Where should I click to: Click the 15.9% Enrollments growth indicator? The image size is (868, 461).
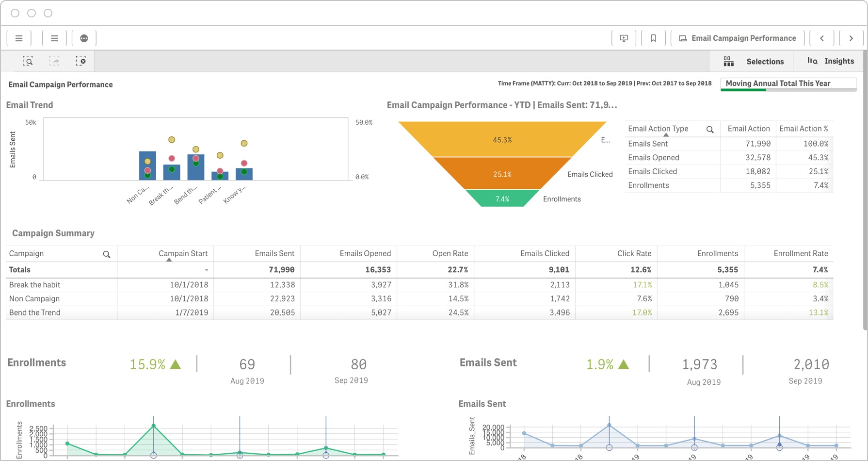click(155, 364)
